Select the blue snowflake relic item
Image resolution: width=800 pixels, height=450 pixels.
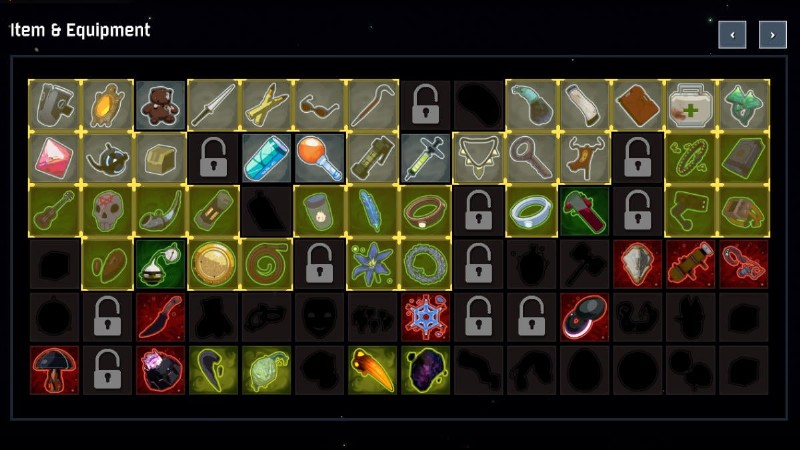tap(426, 317)
